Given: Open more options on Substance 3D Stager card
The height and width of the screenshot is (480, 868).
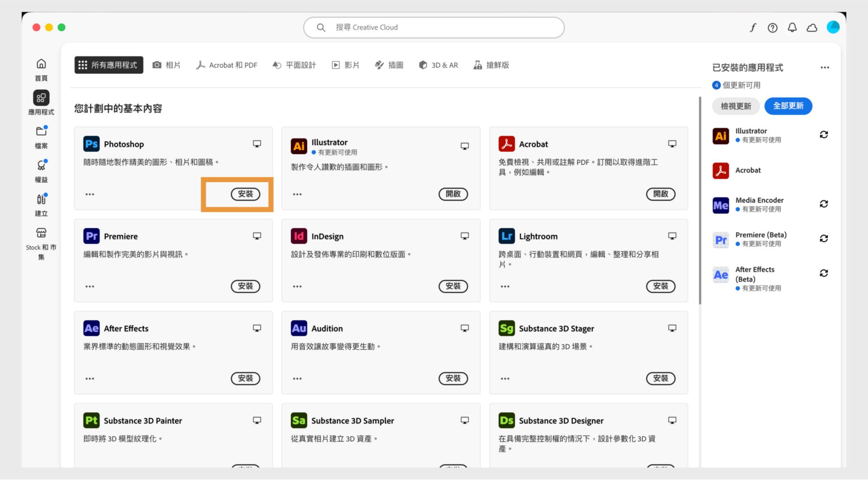Looking at the screenshot, I should click(x=505, y=379).
